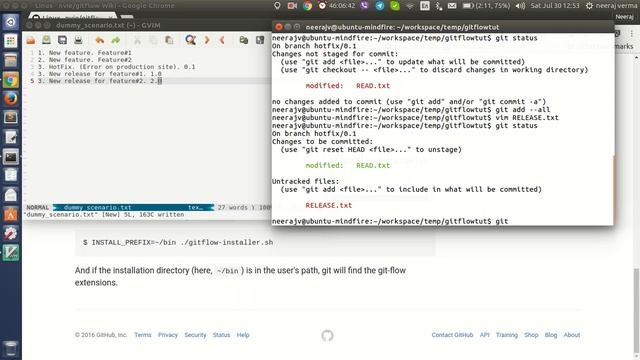The width and height of the screenshot is (640, 360).
Task: Open the Bluetooth indicator menu
Action: tap(438, 6)
